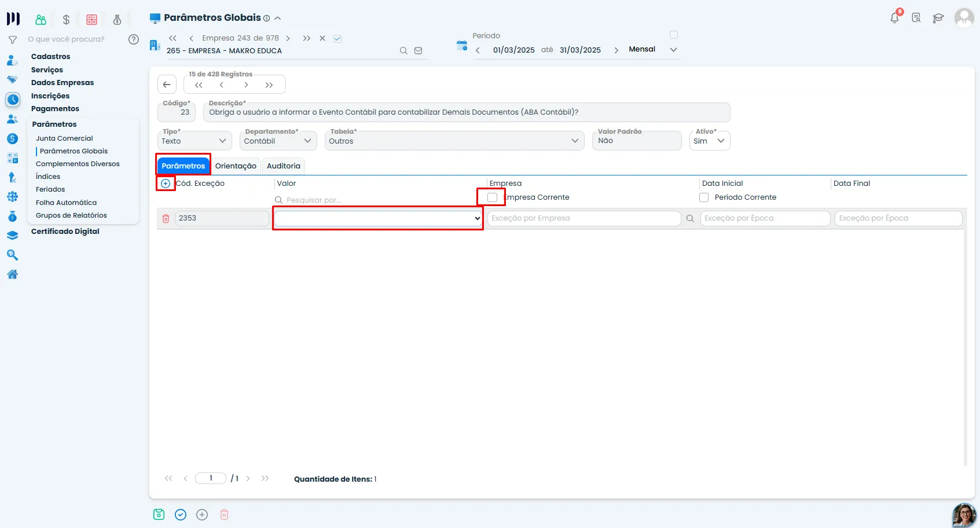980x528 pixels.
Task: Add a new exception row with plus icon
Action: click(x=166, y=184)
